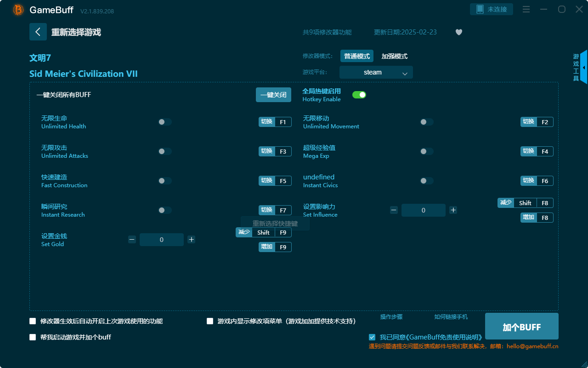The width and height of the screenshot is (588, 368).
Task: Select the 普通模式 normal mode tab
Action: click(x=356, y=56)
